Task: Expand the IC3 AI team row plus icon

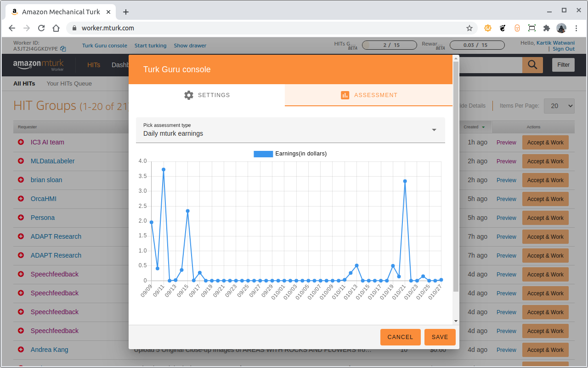Action: pos(21,142)
